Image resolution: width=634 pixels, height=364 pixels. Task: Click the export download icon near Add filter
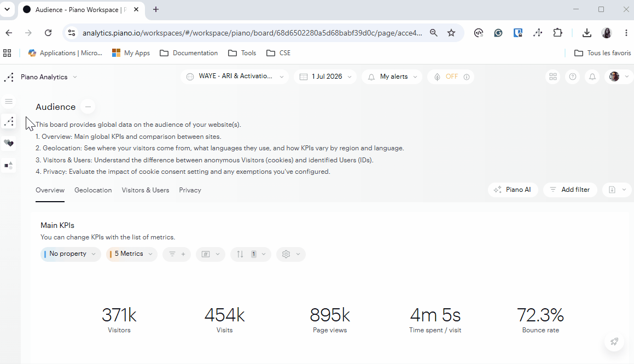612,190
